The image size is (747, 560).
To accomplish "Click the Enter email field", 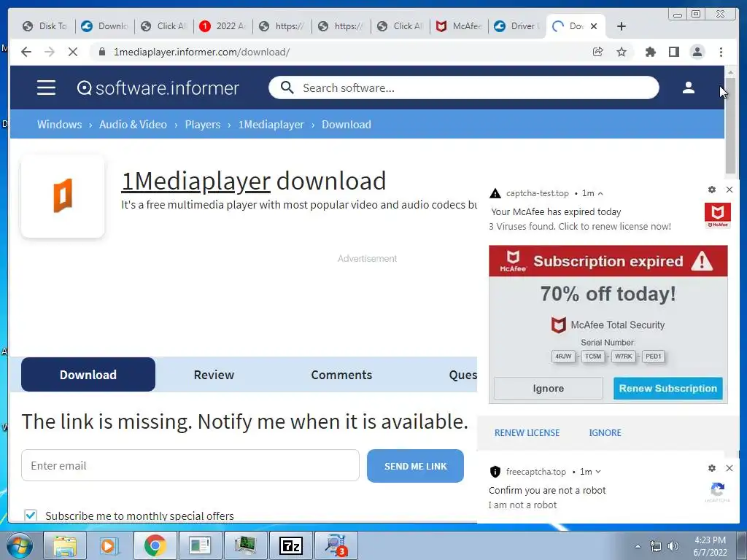I will (190, 465).
